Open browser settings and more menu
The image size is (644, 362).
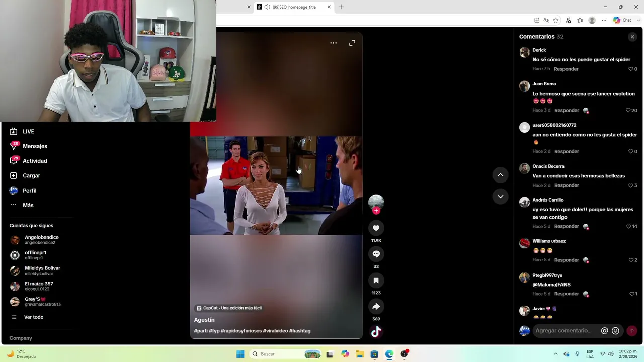click(604, 20)
